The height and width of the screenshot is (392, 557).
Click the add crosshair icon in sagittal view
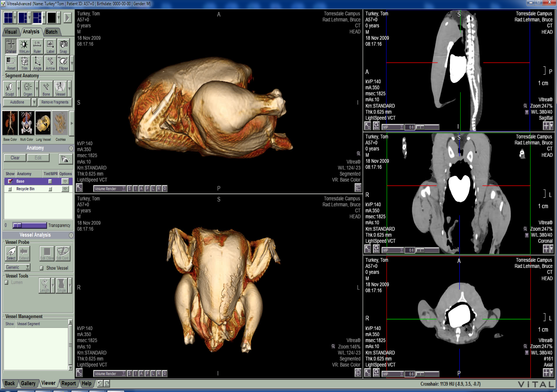(x=546, y=125)
